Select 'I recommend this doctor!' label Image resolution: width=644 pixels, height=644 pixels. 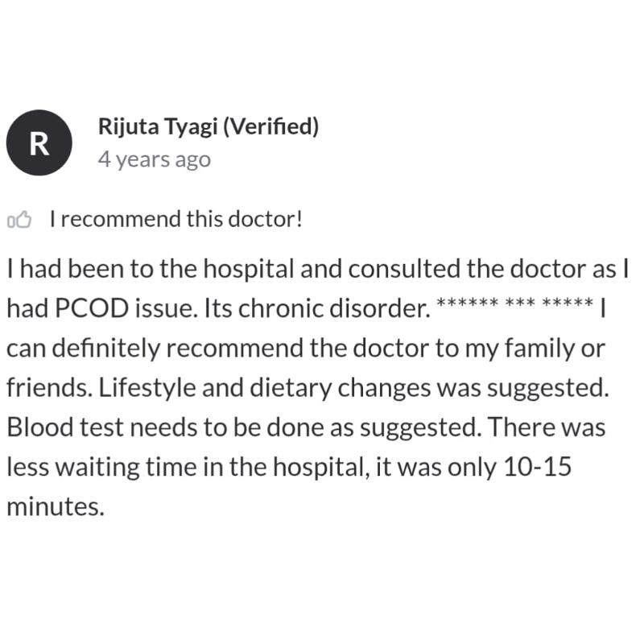(x=175, y=219)
